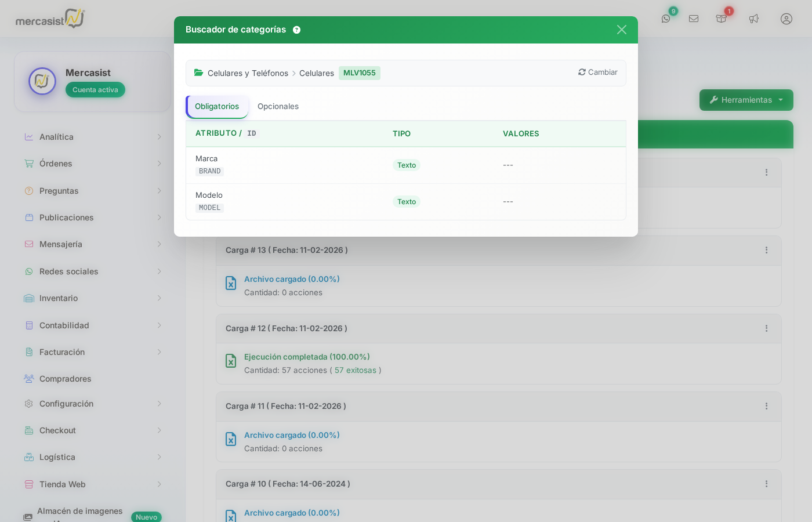Click the Excel file icon for Carga #12

[231, 361]
